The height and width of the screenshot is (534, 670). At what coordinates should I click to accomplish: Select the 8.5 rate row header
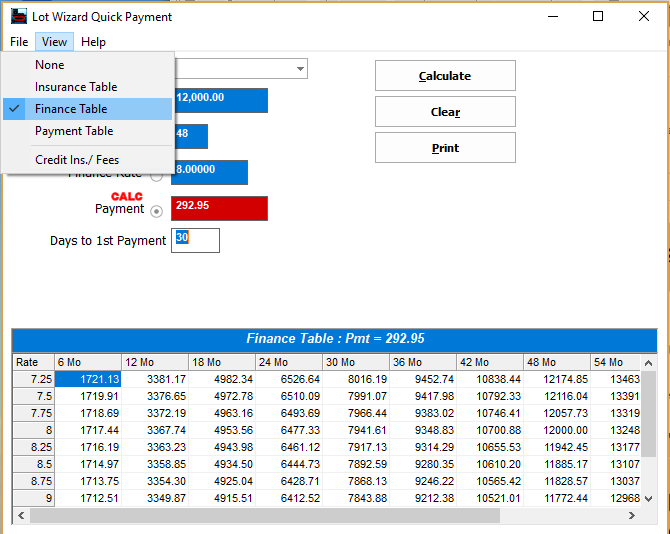[x=33, y=464]
